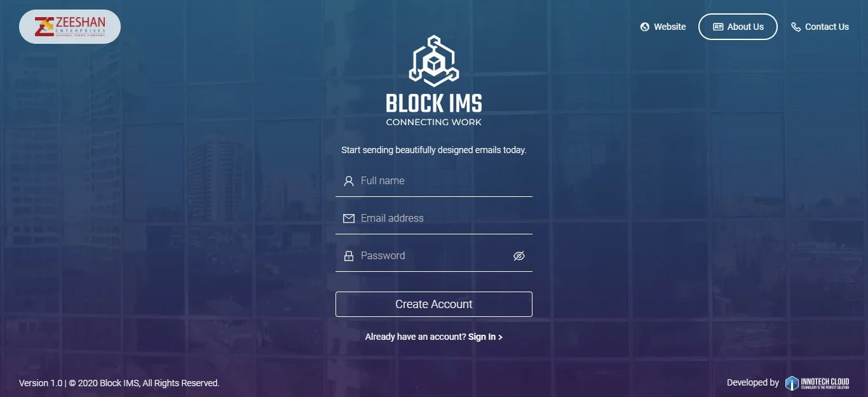This screenshot has height=397, width=868.
Task: Click the ID card icon in About Us
Action: pyautogui.click(x=718, y=27)
